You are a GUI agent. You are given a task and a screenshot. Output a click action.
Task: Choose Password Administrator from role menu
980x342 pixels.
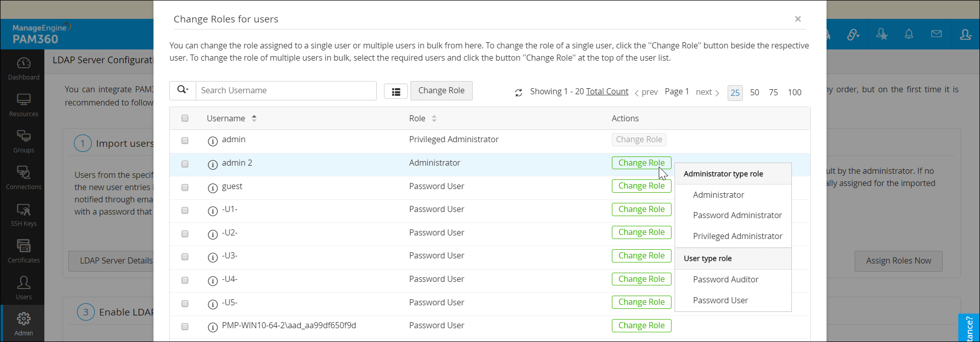737,215
